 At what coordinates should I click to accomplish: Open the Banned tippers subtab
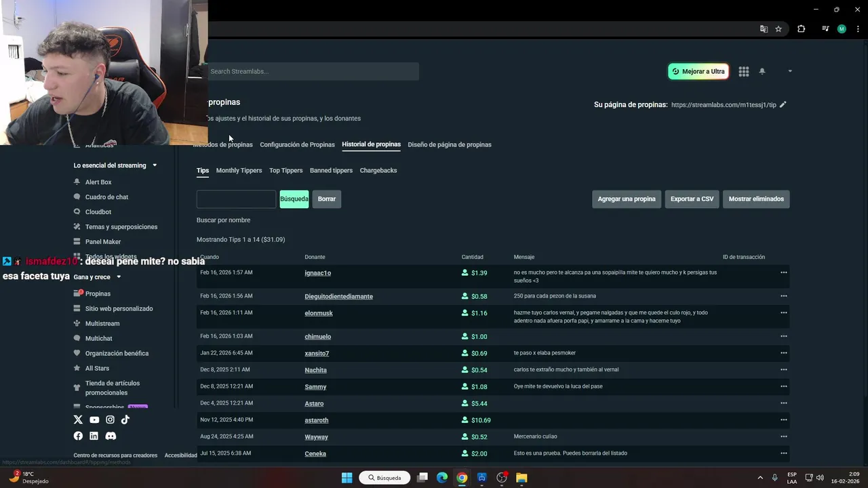click(x=331, y=170)
